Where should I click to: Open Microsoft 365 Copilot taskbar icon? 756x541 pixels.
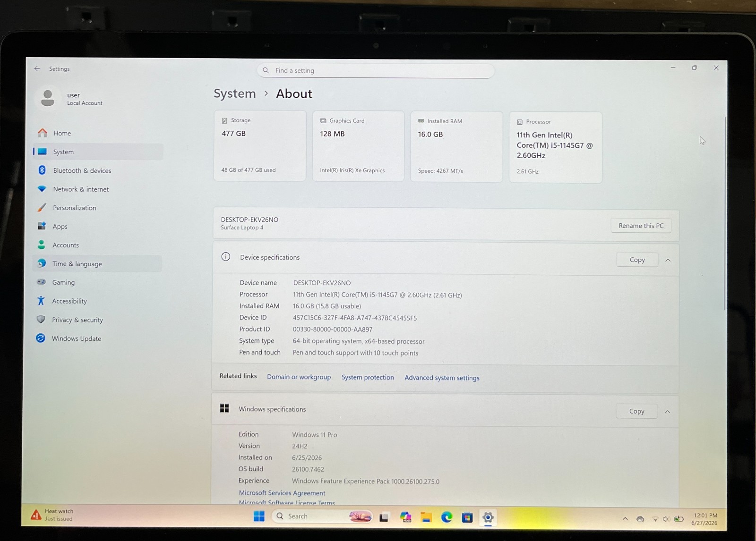click(x=405, y=517)
